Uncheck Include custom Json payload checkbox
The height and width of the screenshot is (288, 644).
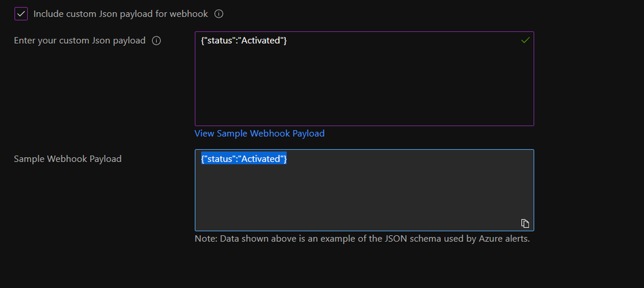tap(21, 14)
